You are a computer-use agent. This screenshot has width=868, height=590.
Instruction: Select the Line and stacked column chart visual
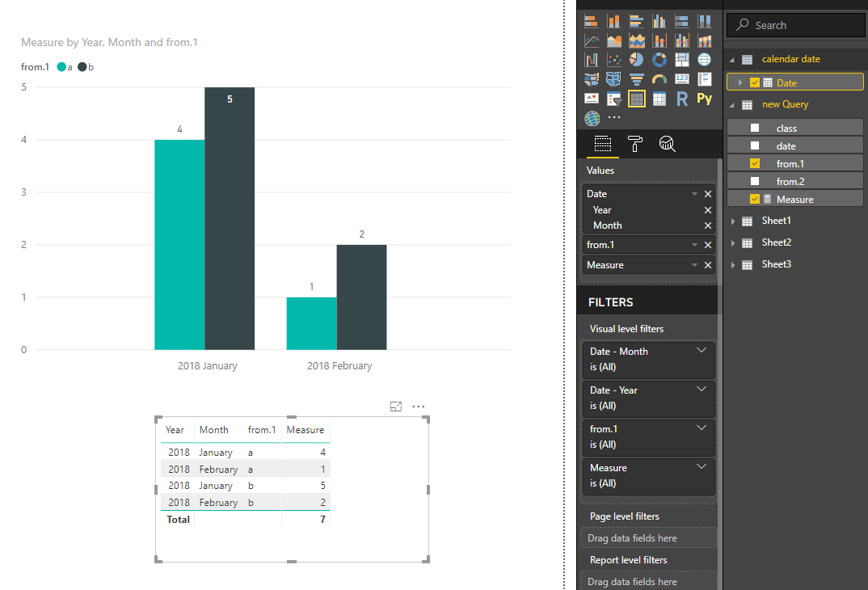[659, 41]
